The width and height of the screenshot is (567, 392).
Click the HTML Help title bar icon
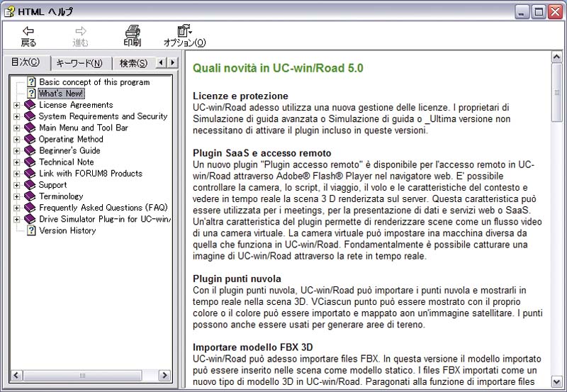[x=10, y=12]
